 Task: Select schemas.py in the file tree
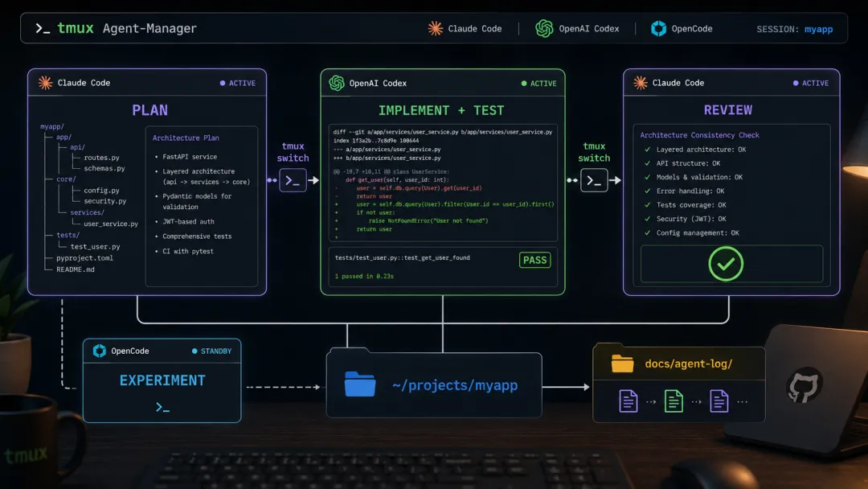104,168
